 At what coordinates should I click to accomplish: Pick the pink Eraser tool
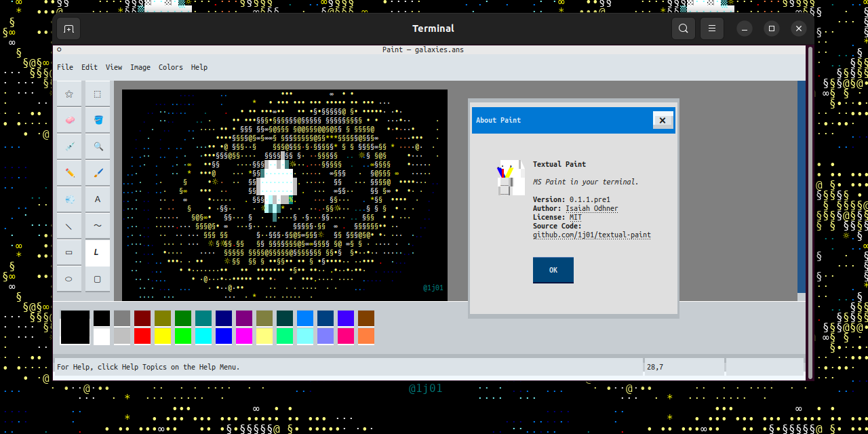click(69, 120)
